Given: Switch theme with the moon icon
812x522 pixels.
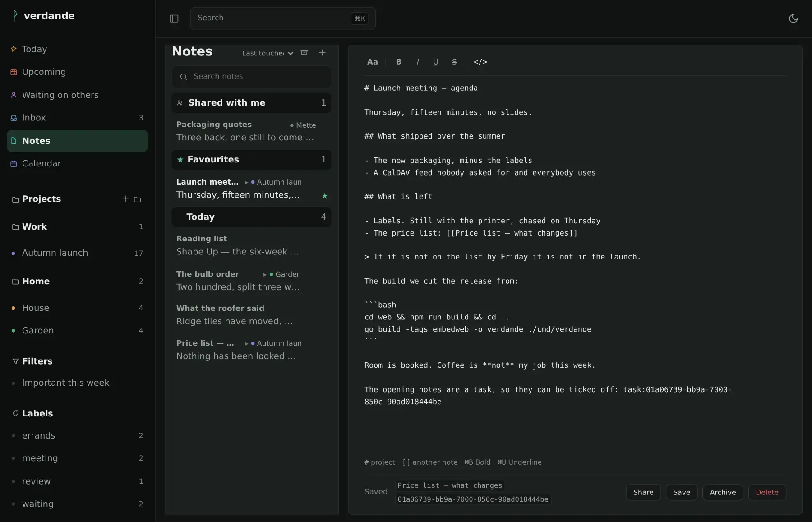Looking at the screenshot, I should (x=793, y=18).
